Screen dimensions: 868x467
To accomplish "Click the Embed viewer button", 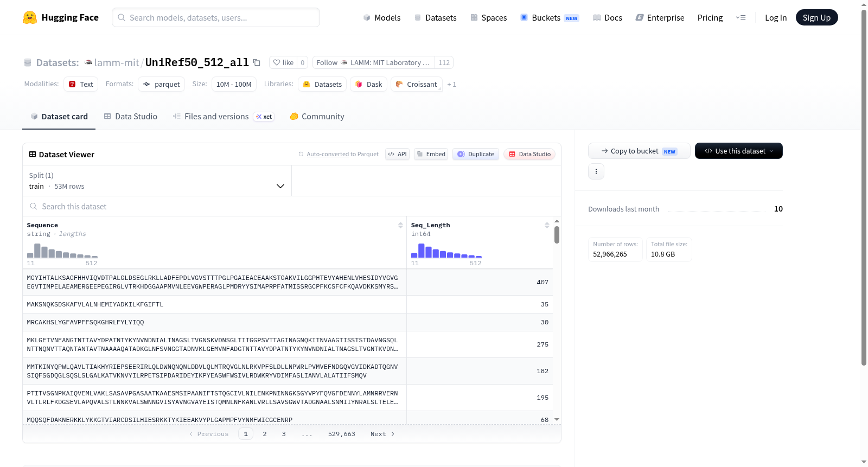I will [x=431, y=154].
